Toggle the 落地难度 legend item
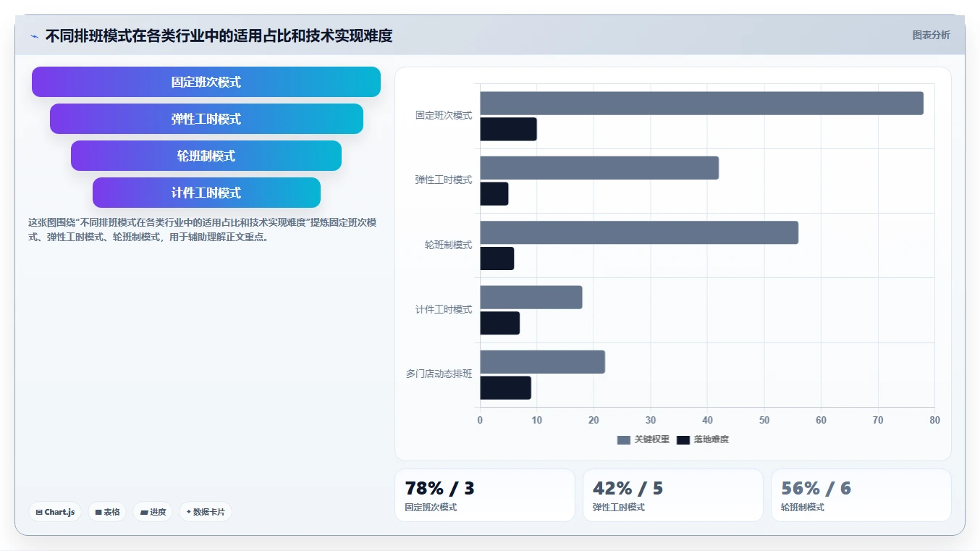The image size is (980, 551). click(703, 439)
